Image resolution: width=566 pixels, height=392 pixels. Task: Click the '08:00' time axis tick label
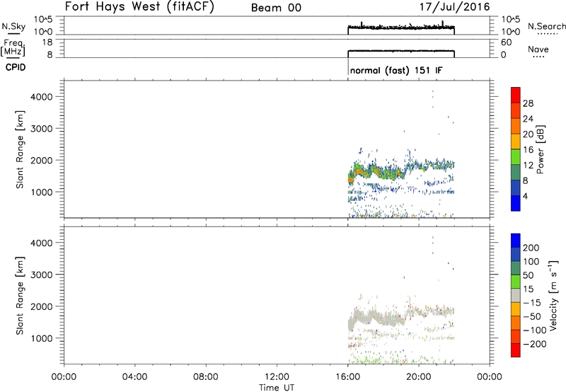tap(206, 377)
